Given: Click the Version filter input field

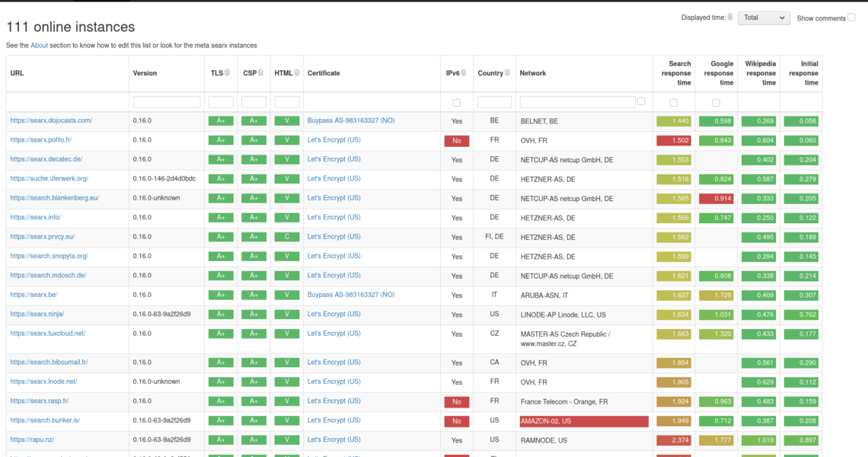Looking at the screenshot, I should point(167,102).
